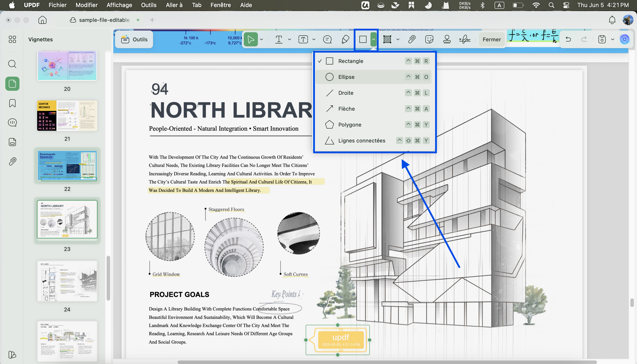Screen dimensions: 637x364
Task: Click the Fermer button
Action: click(492, 39)
